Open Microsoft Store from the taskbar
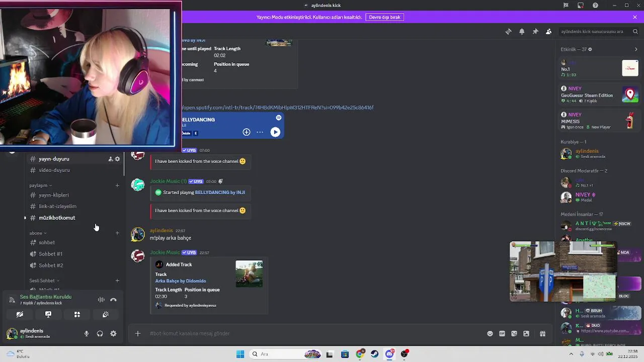Image resolution: width=644 pixels, height=362 pixels. tap(345, 354)
